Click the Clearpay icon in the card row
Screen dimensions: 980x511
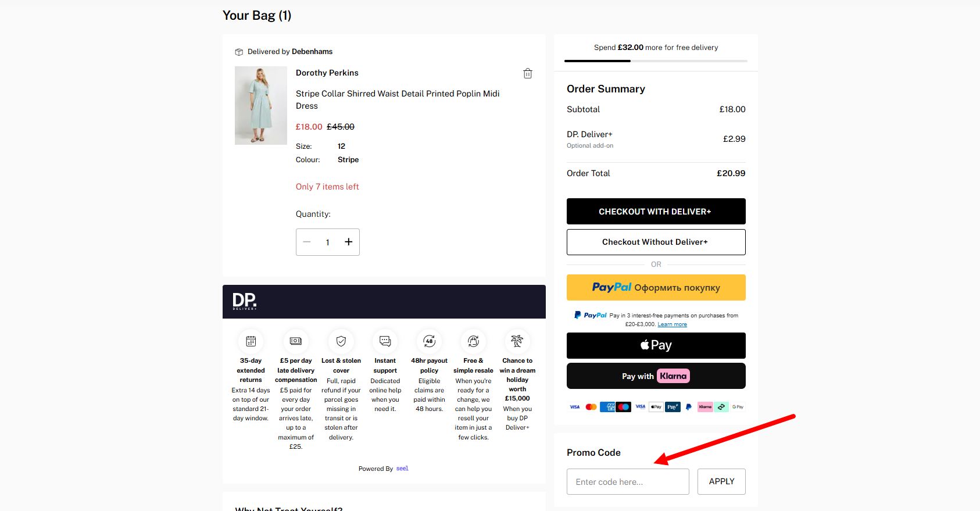721,407
